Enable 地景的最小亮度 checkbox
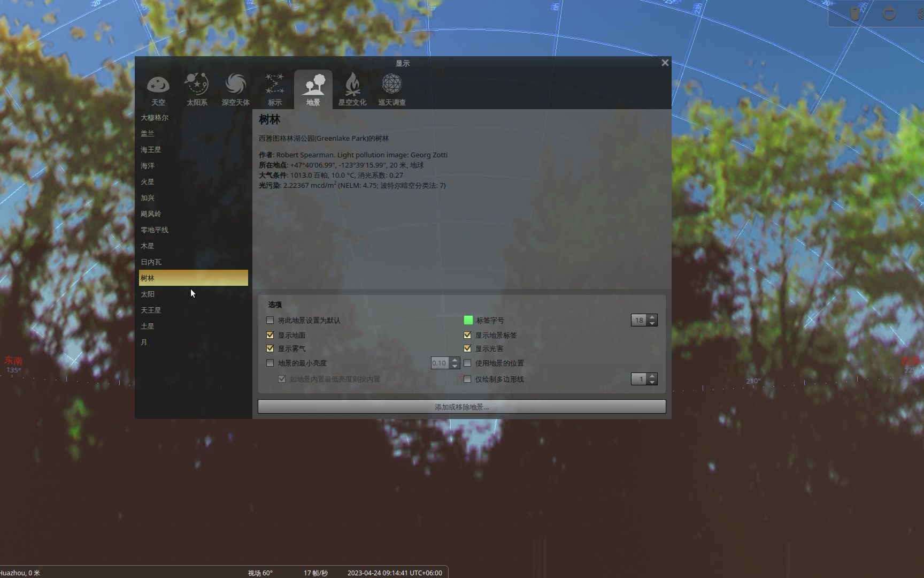The height and width of the screenshot is (578, 924). pyautogui.click(x=270, y=363)
